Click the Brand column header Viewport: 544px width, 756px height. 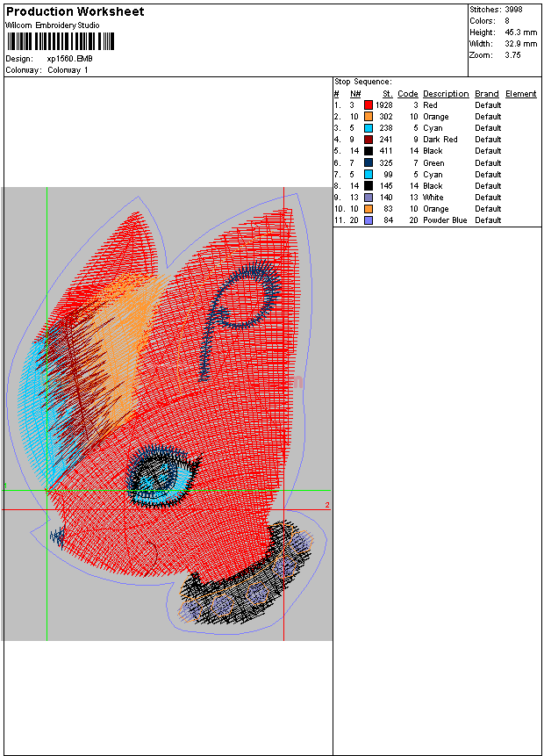487,94
